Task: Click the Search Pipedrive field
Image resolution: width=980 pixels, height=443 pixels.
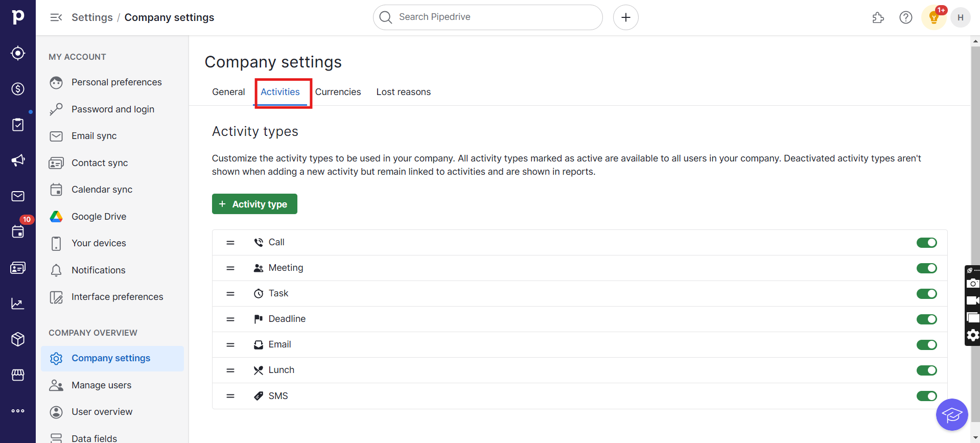Action: (x=487, y=17)
